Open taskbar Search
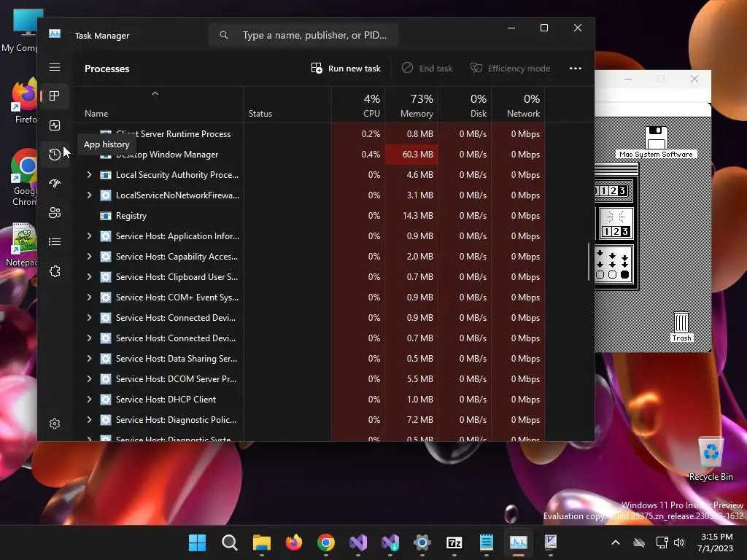747x560 pixels. 230,542
